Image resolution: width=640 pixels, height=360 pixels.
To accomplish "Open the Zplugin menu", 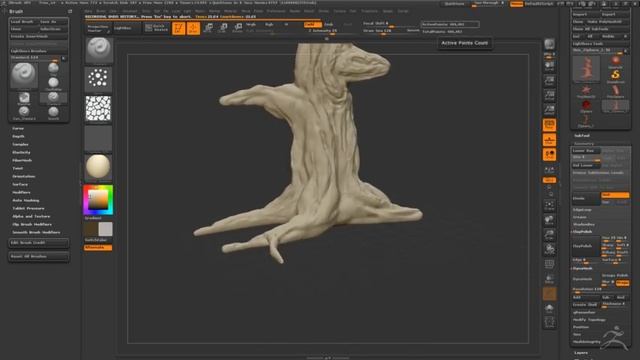I will 388,11.
